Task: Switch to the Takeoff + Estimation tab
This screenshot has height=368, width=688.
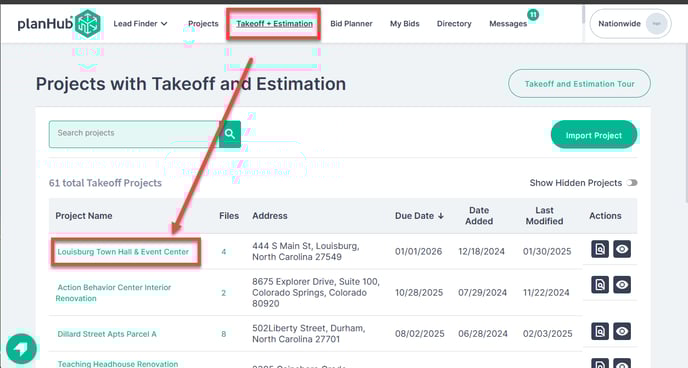Action: [x=274, y=24]
